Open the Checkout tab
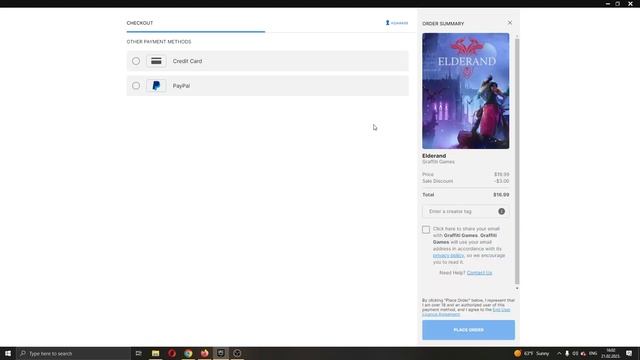 pyautogui.click(x=140, y=23)
